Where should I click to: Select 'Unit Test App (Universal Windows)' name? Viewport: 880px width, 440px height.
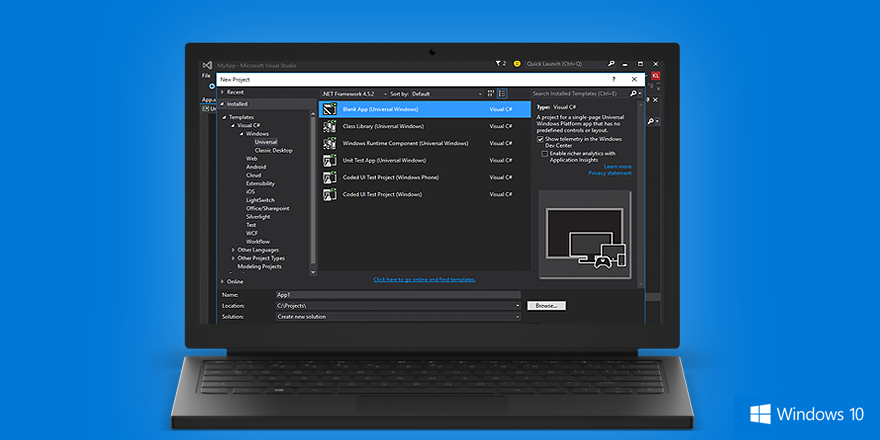point(384,161)
